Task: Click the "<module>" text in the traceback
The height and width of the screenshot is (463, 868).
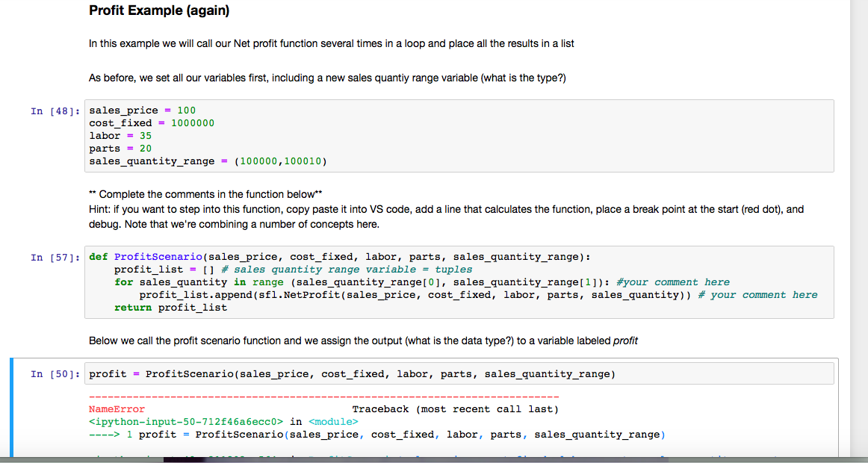Action: pyautogui.click(x=333, y=422)
